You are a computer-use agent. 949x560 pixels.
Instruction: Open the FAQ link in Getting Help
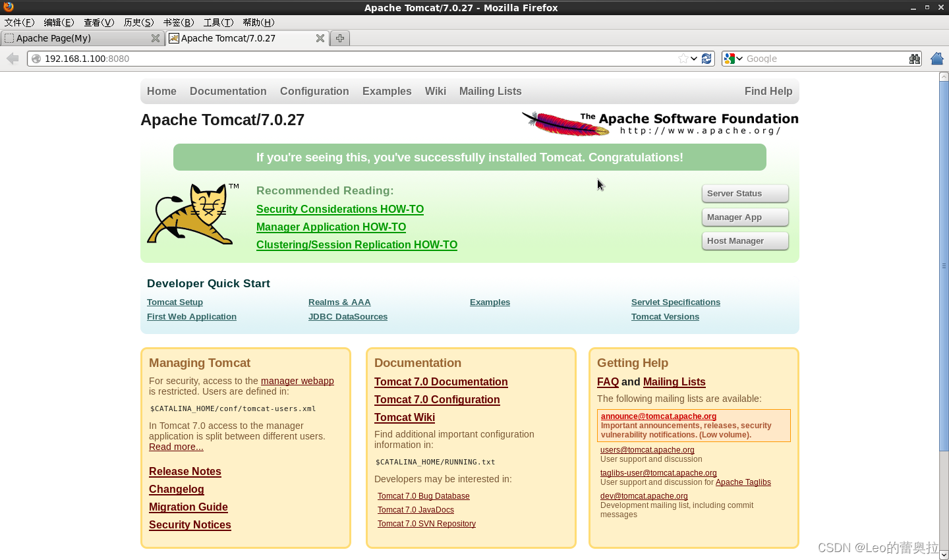click(x=608, y=381)
